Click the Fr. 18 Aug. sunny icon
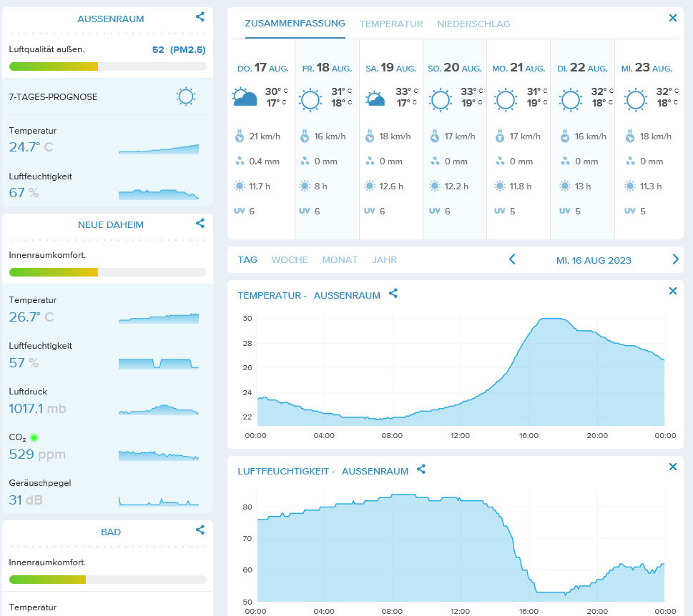This screenshot has width=693, height=616. click(310, 100)
